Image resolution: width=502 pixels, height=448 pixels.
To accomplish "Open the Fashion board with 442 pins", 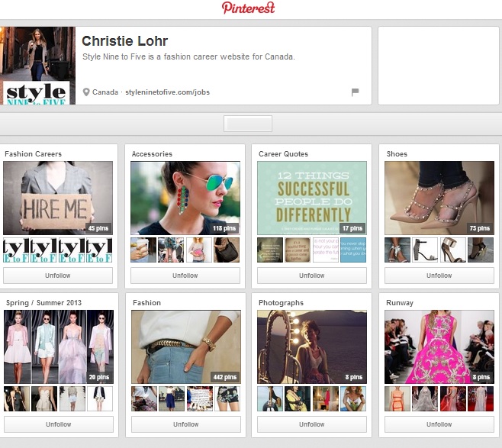I will [x=185, y=346].
